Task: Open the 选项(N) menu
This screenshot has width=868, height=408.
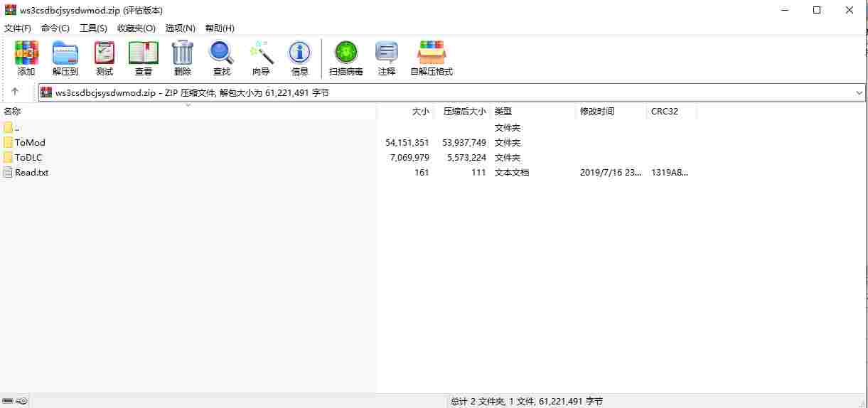Action: (181, 28)
